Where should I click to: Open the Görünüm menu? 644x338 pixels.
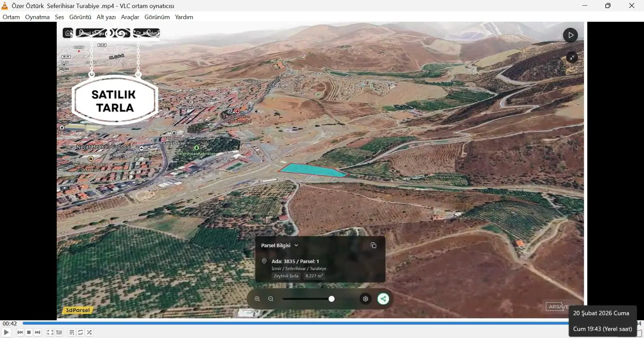click(157, 17)
